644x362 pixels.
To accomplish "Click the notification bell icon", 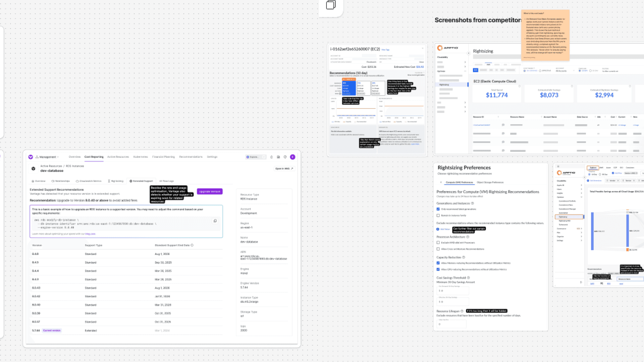I will click(272, 157).
